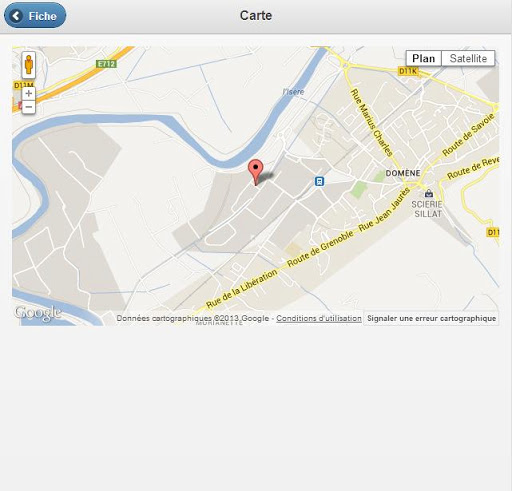512x491 pixels.
Task: Switch map to Plan view
Action: [x=423, y=58]
